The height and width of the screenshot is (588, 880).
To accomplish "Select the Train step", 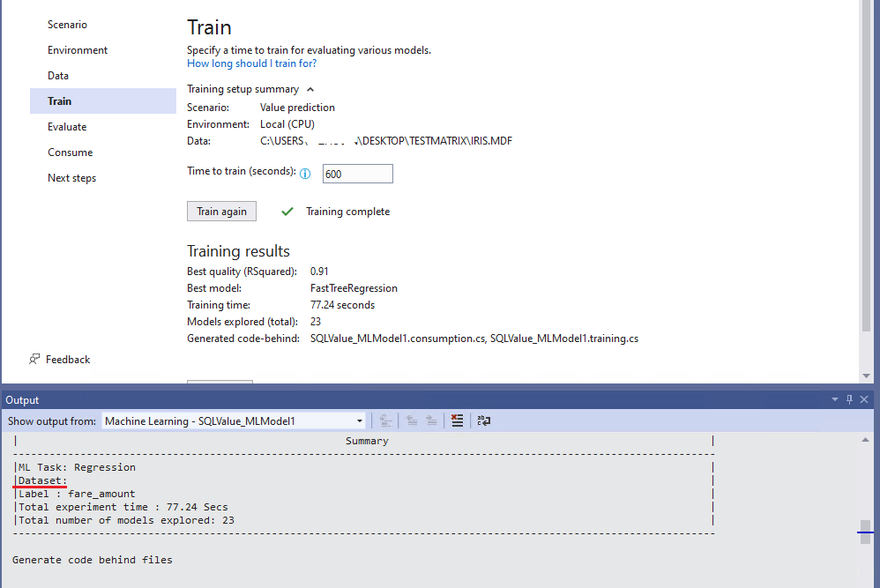I will 103,101.
